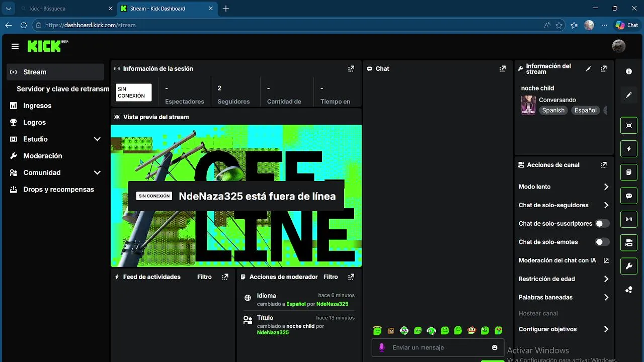Select Stream in the left sidebar
Image resolution: width=644 pixels, height=362 pixels.
[55, 72]
